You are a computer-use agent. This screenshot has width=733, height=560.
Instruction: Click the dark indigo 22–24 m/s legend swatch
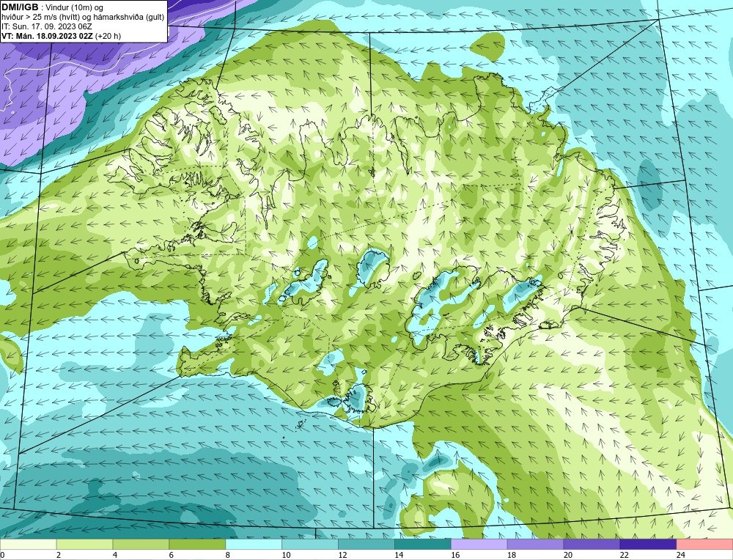[x=649, y=545]
